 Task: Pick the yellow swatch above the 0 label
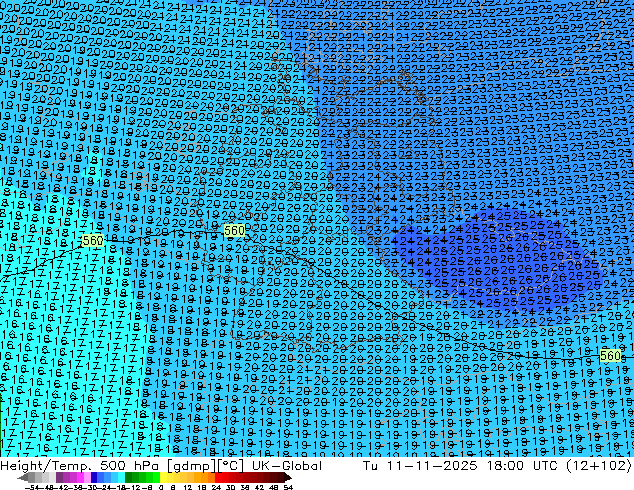click(x=163, y=478)
